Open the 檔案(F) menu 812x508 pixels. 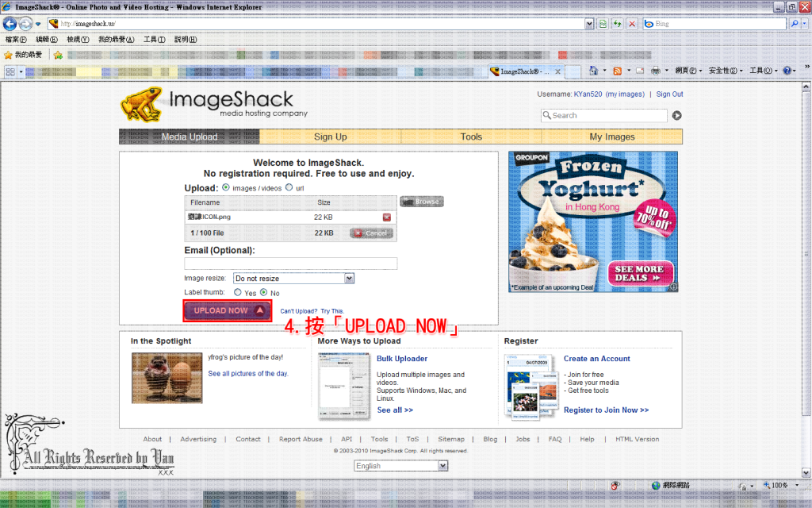(x=16, y=40)
